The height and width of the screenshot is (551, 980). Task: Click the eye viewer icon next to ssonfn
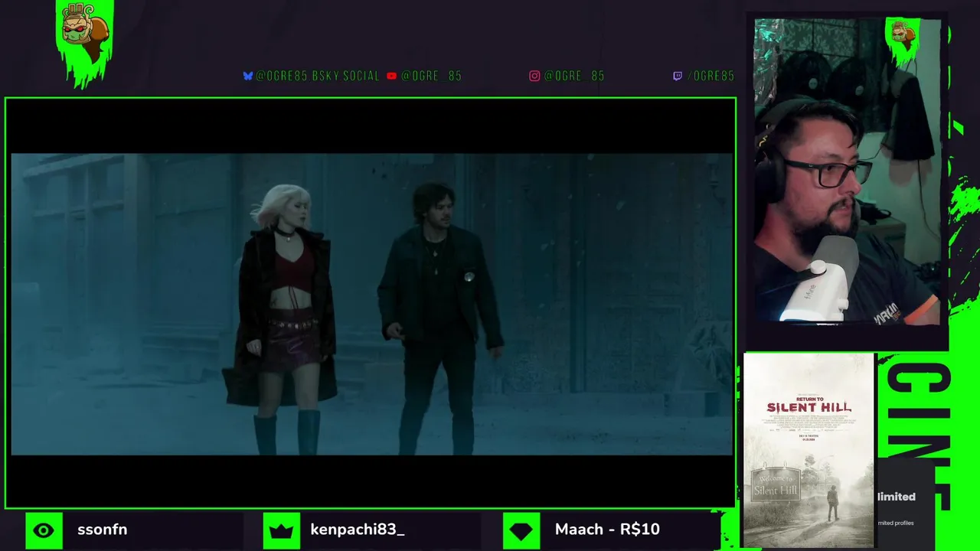(x=44, y=530)
